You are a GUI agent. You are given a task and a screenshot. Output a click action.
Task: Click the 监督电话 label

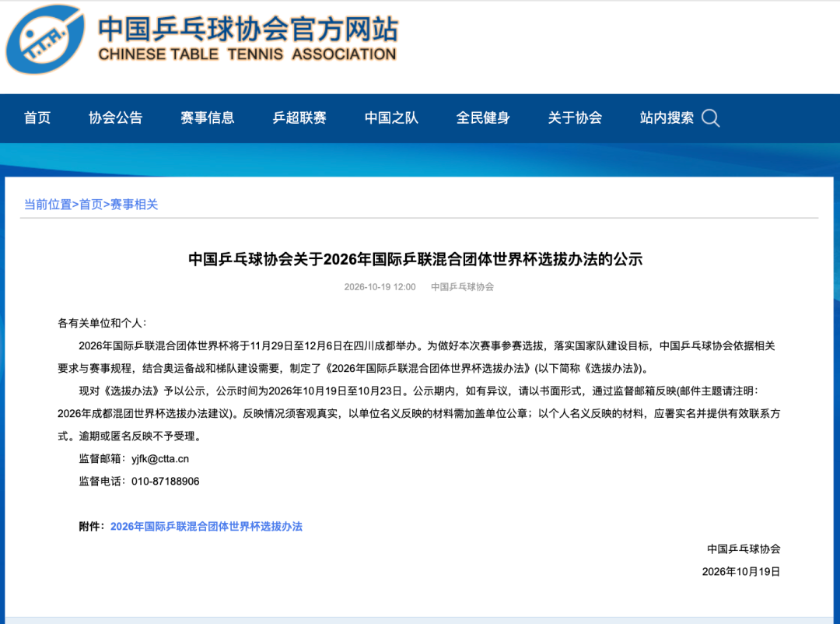pyautogui.click(x=103, y=482)
